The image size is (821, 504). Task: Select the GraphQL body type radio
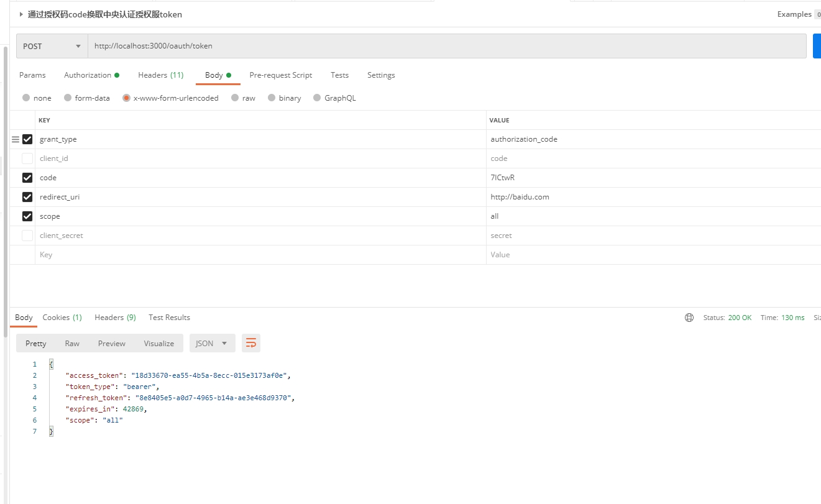[x=317, y=98]
